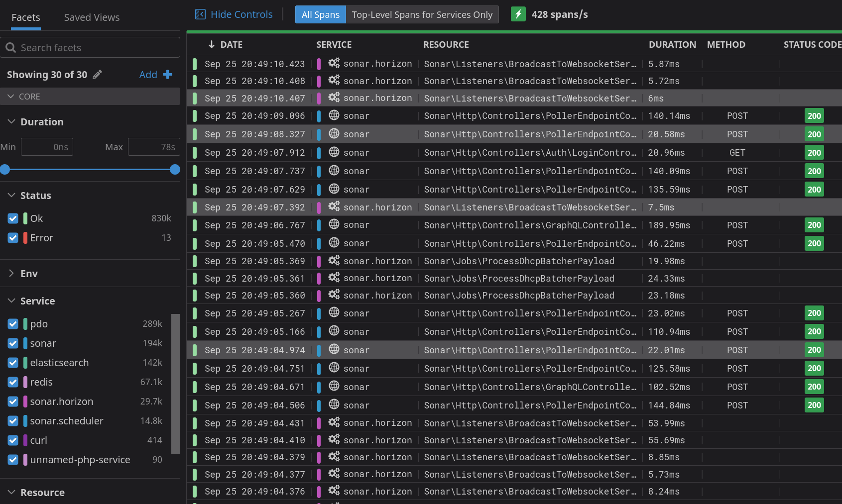The image size is (842, 504).
Task: Click the Max duration input field
Action: click(154, 147)
